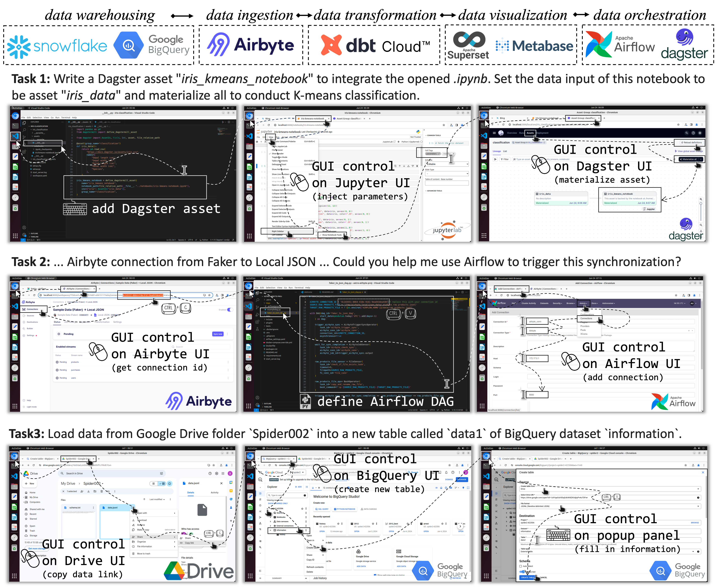Toggle the Airbyte connection Enabled switch
This screenshot has height=587, width=728.
(230, 309)
